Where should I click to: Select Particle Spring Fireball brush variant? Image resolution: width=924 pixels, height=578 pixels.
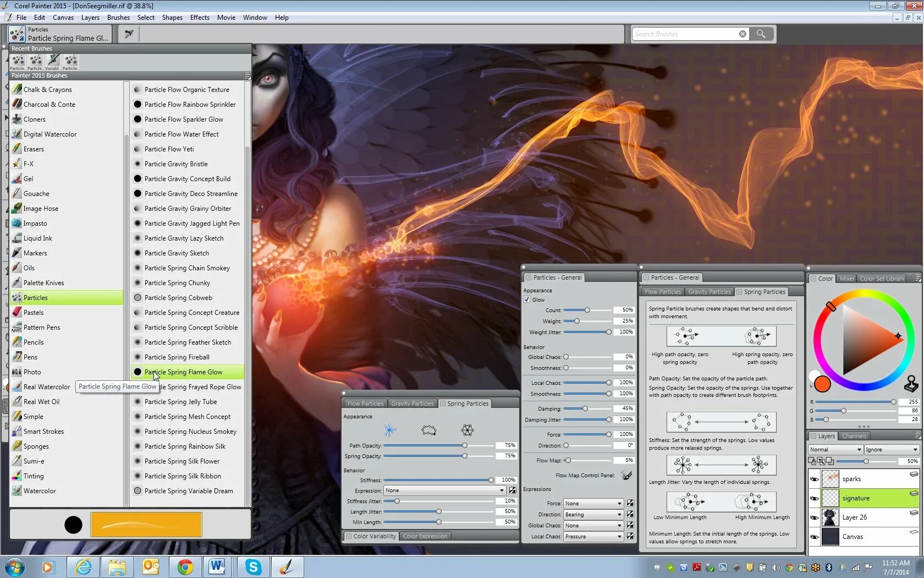point(188,357)
